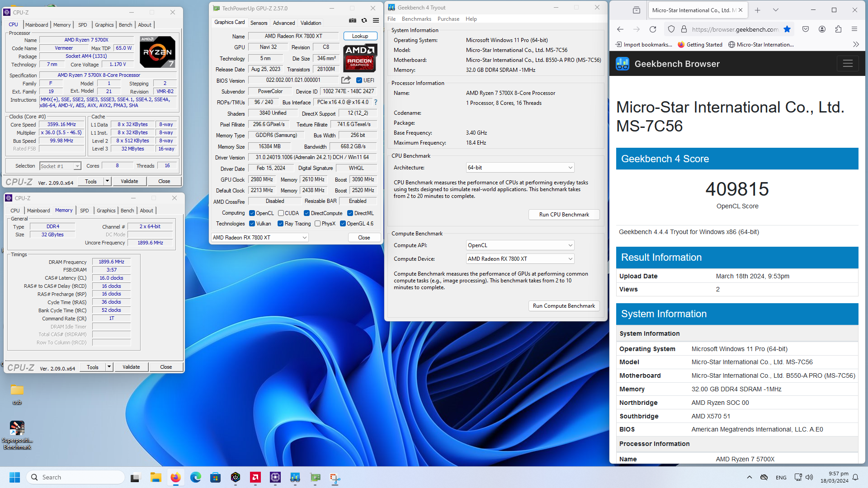Click the Lookup button in GPU-Z
The width and height of the screenshot is (868, 488).
tap(360, 36)
